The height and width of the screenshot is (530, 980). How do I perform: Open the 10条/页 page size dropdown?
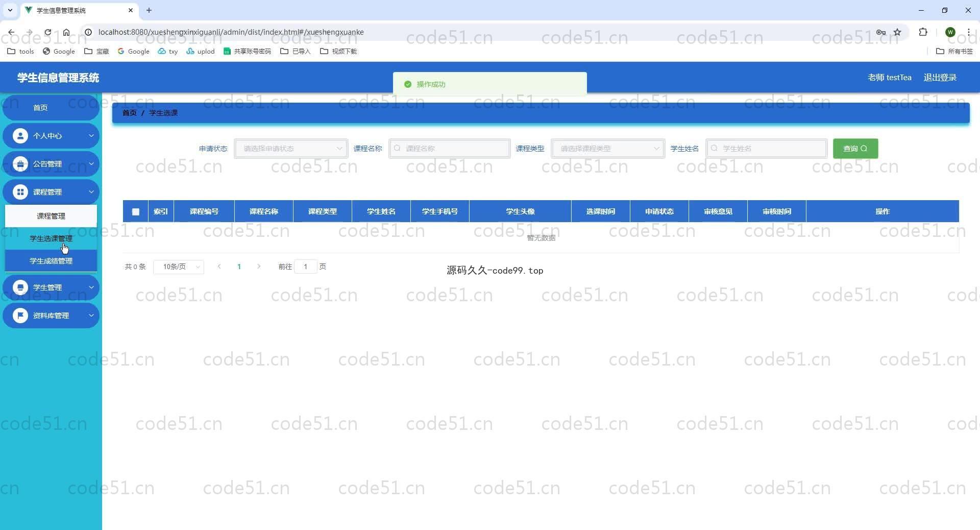point(179,267)
